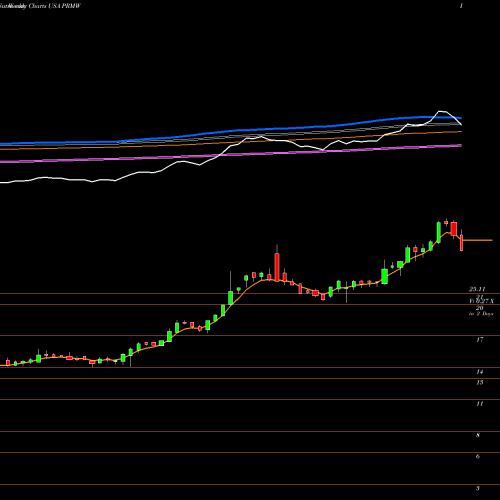
Task: Click the tall green candle near the chart peak
Action: [x=439, y=232]
